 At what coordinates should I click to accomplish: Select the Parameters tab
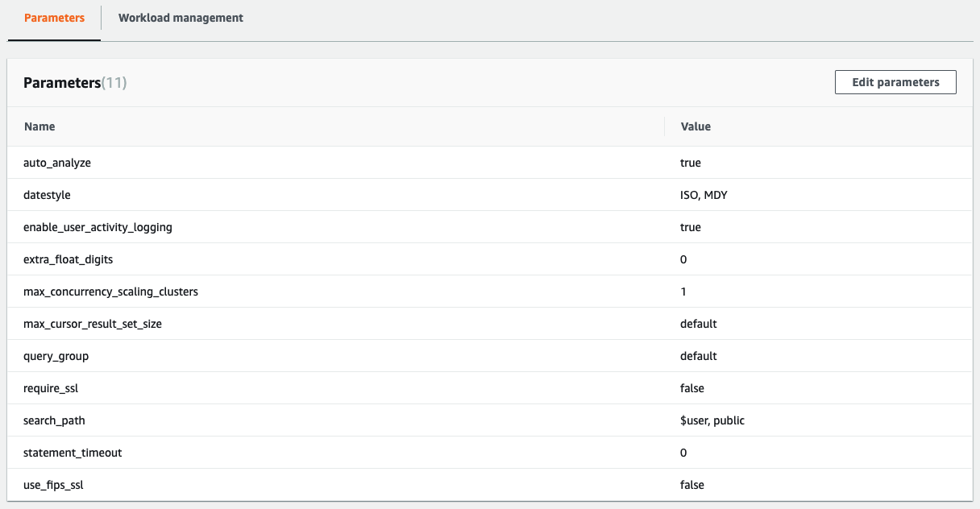pyautogui.click(x=53, y=17)
